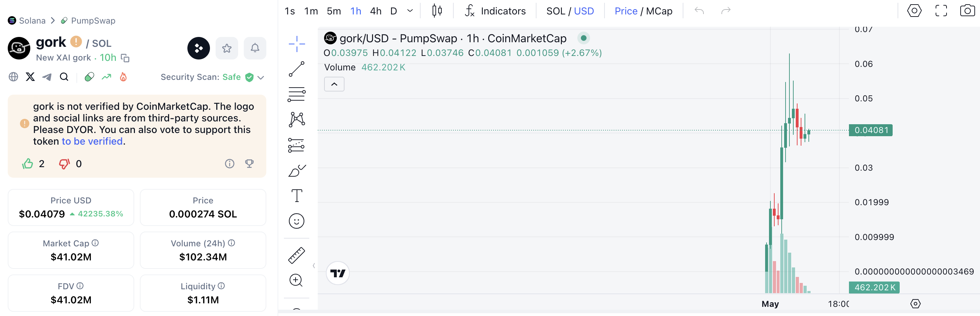This screenshot has height=316, width=980.
Task: Select the crosshair cursor tool
Action: pos(297,44)
